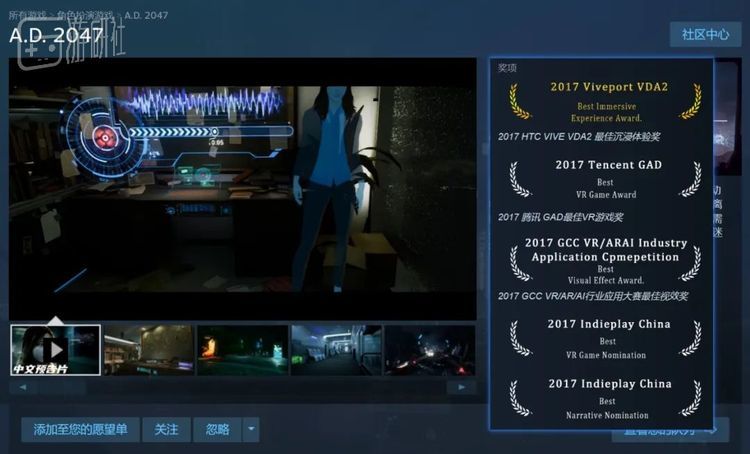
Task: Click the 忽略 ignore button
Action: coord(218,429)
